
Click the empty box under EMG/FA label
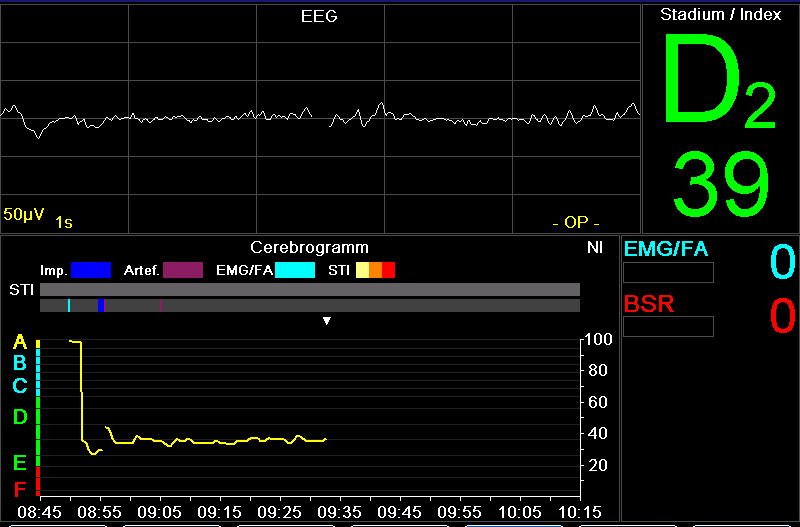point(668,273)
